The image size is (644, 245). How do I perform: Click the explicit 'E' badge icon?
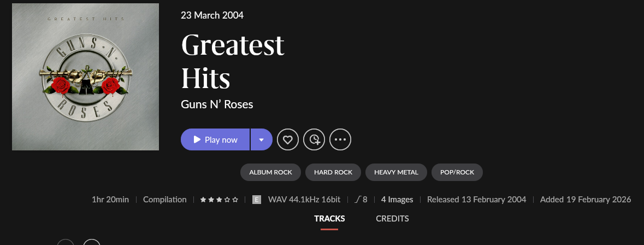[256, 200]
